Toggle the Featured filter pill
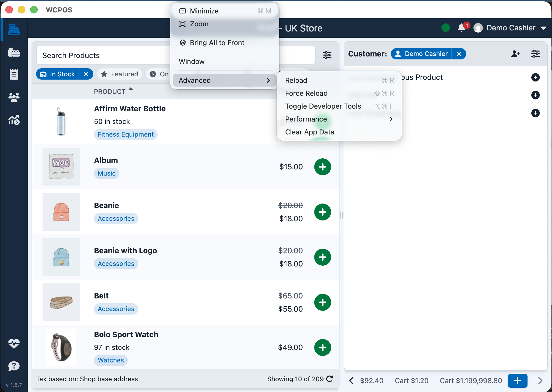Screen dimensions: 552x392 tap(120, 74)
